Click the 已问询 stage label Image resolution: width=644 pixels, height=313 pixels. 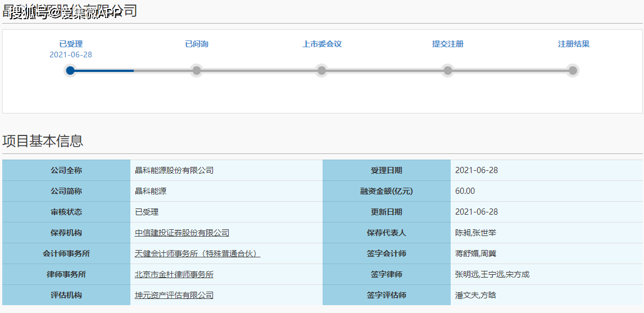click(197, 44)
